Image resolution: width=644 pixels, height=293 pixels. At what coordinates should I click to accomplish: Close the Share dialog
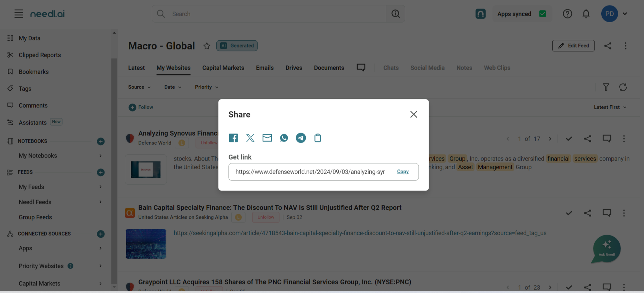(413, 114)
